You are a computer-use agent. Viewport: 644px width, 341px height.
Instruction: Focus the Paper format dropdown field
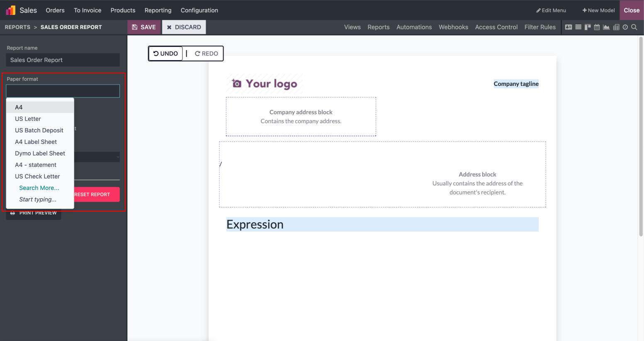[63, 91]
